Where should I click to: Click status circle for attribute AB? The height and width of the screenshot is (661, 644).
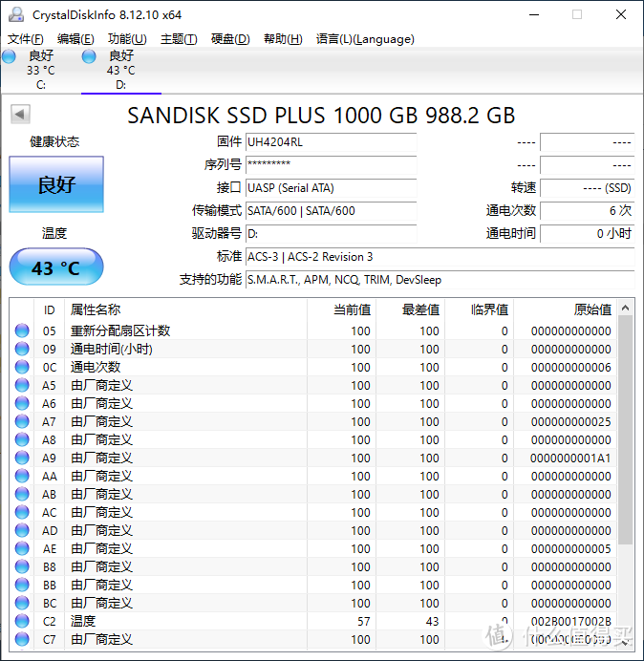[22, 494]
